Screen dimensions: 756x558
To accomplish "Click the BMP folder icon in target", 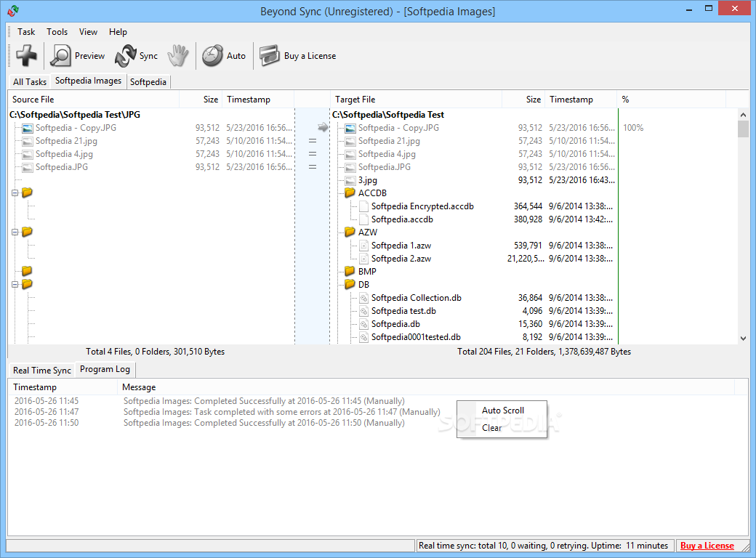I will coord(350,271).
